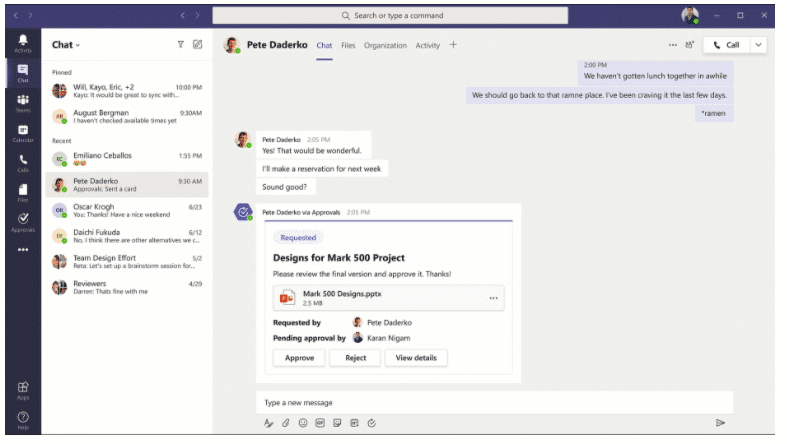Open Oscar Krogh chat conversation
The image size is (787, 444).
tap(127, 210)
